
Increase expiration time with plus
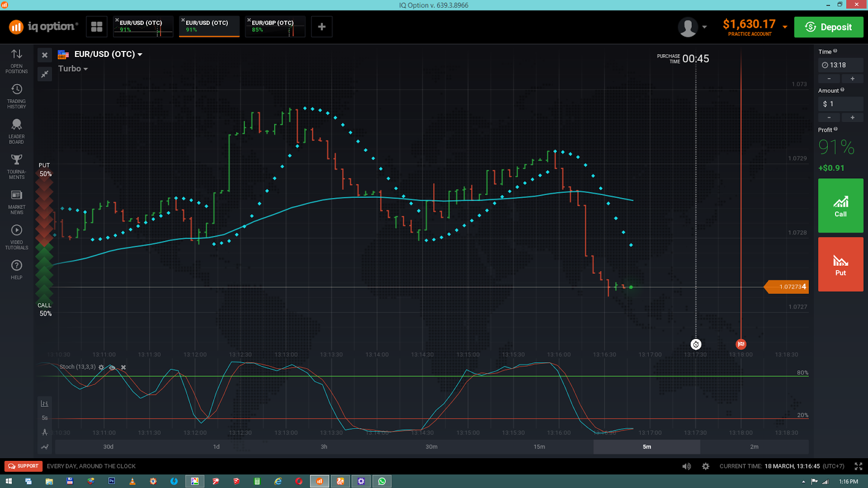click(x=852, y=79)
